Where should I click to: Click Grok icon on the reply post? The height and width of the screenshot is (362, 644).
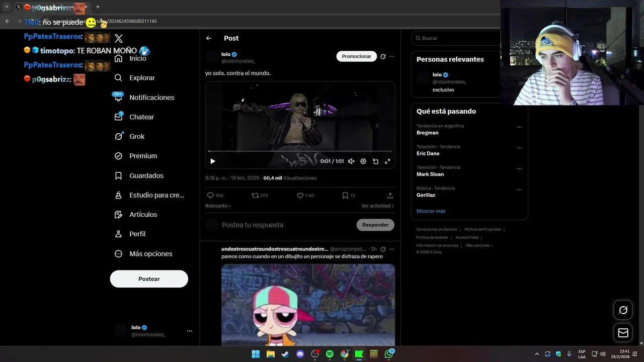383,249
